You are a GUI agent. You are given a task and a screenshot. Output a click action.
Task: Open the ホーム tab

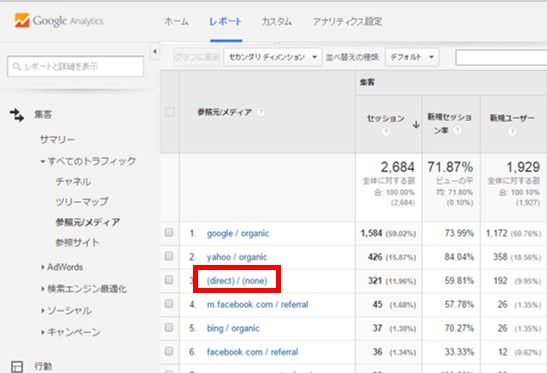176,22
